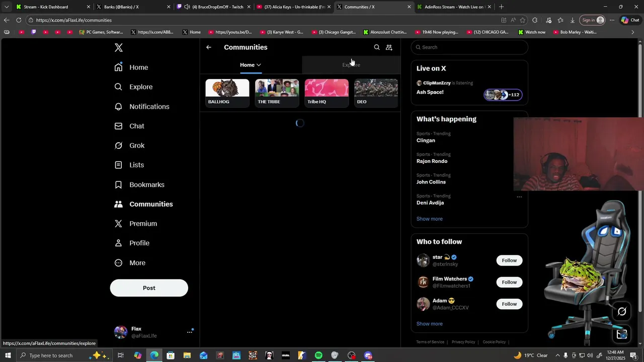Click the X logo in the sidebar
The width and height of the screenshot is (644, 362).
click(118, 47)
